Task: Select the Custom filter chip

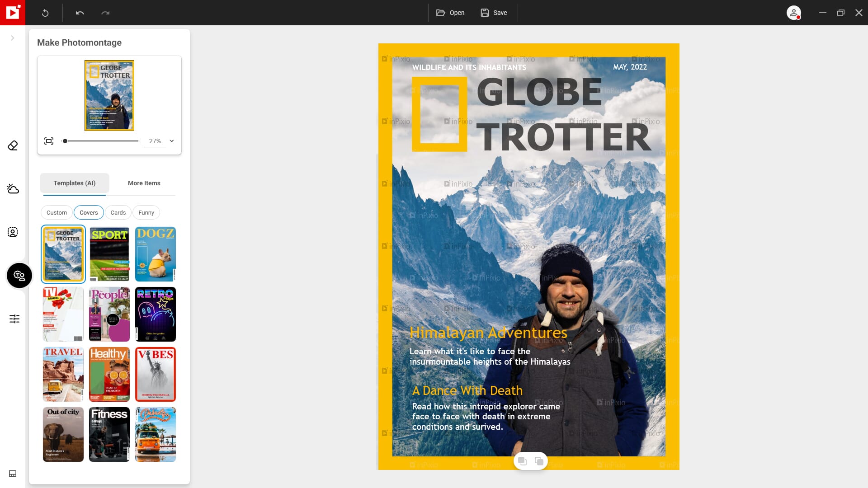Action: (57, 212)
